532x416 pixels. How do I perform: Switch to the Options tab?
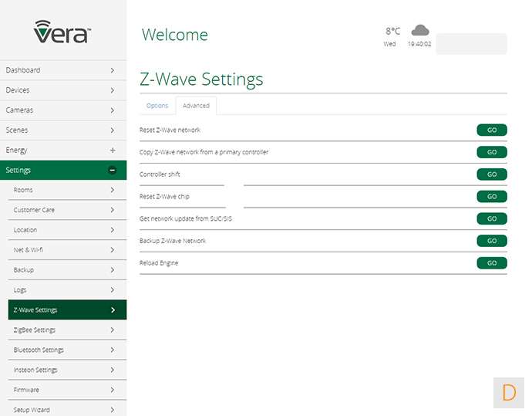157,106
